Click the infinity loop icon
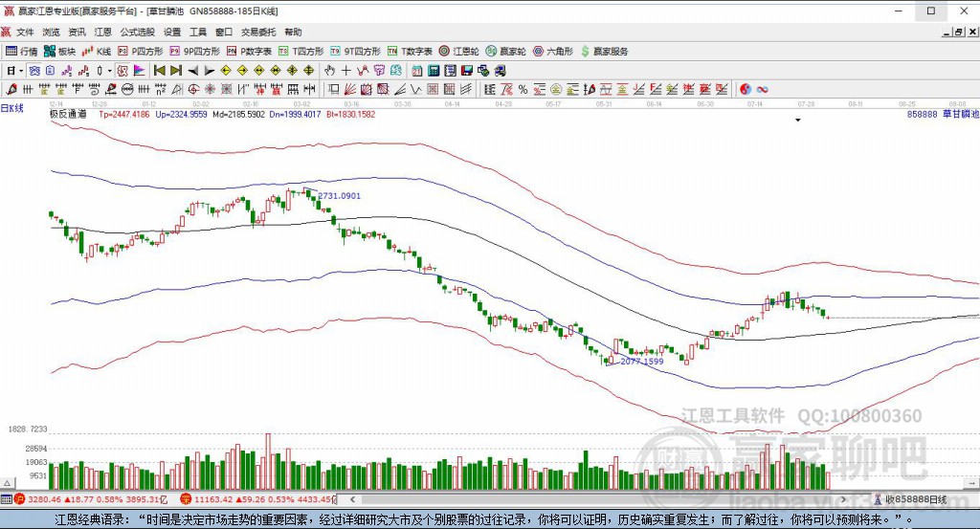 [762, 89]
